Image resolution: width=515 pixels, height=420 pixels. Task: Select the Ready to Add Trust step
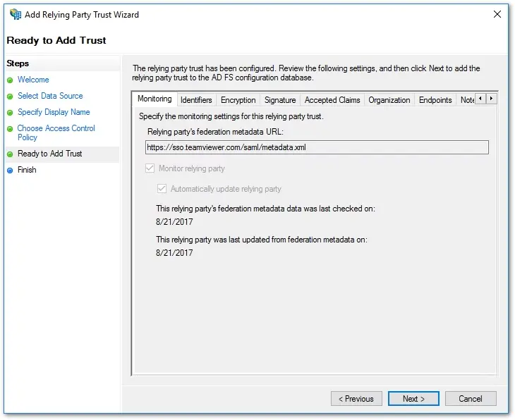coord(49,154)
